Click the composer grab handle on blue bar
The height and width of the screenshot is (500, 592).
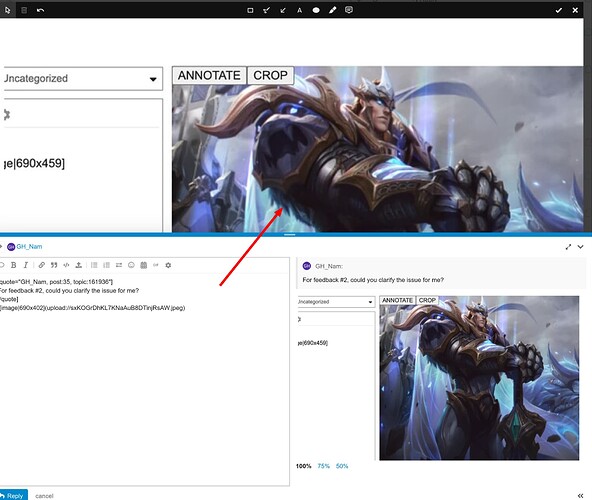[290, 235]
